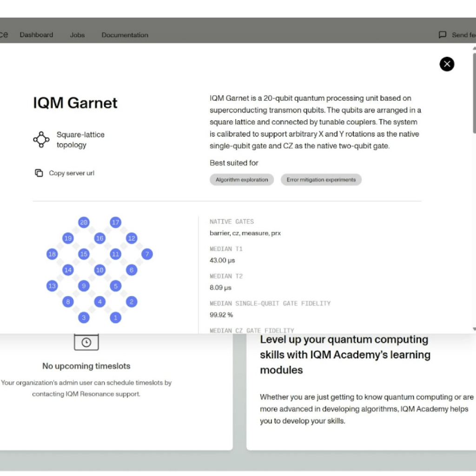Click the 'MEDIAN CZ GATE FIDELITY' label
The image size is (476, 476).
click(252, 331)
